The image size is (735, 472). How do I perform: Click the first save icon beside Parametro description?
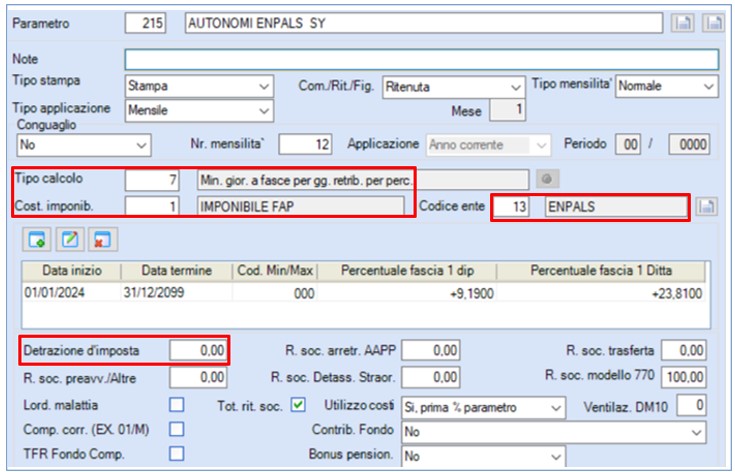click(x=682, y=23)
